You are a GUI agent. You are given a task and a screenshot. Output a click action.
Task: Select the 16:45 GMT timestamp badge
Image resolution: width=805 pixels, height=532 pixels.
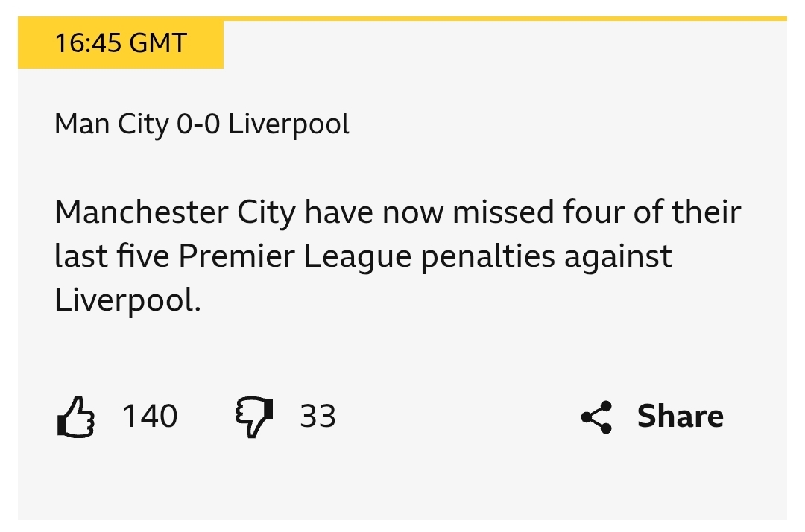tap(120, 43)
